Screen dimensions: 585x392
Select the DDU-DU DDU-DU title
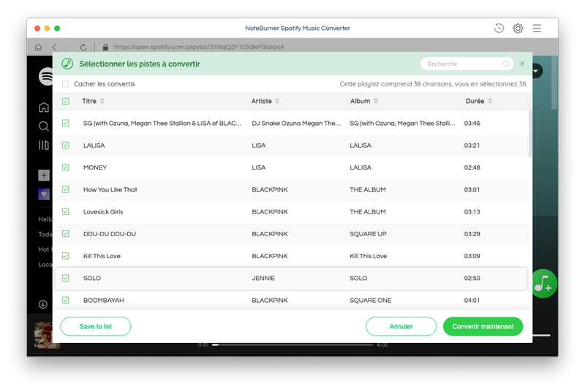click(x=110, y=234)
